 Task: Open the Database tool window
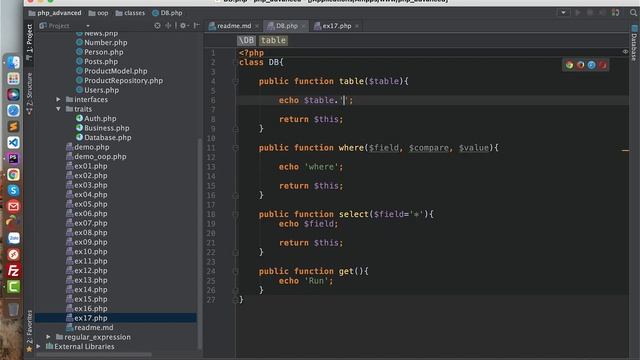(634, 43)
